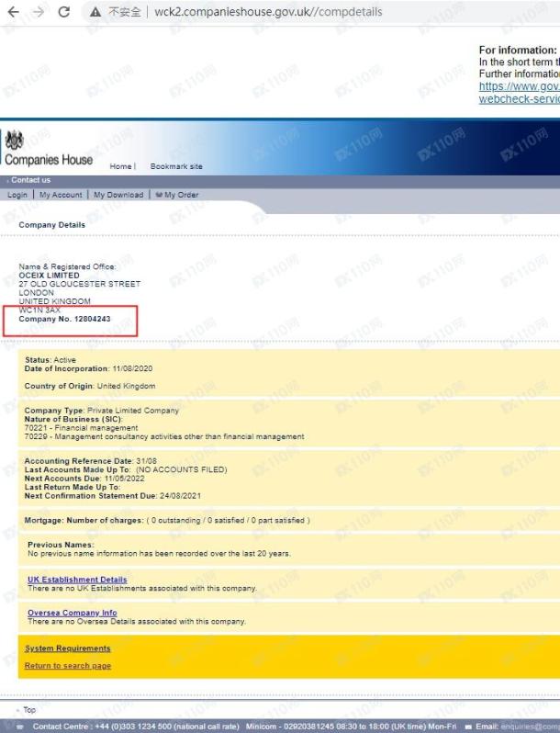Open the Home navigation link

(x=120, y=166)
